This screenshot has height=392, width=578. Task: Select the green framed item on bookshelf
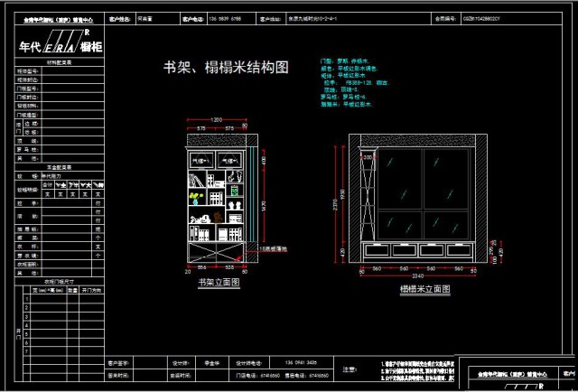click(x=235, y=191)
